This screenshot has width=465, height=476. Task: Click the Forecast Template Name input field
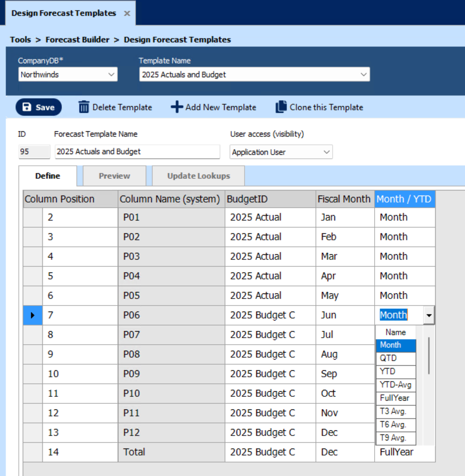[x=137, y=152]
